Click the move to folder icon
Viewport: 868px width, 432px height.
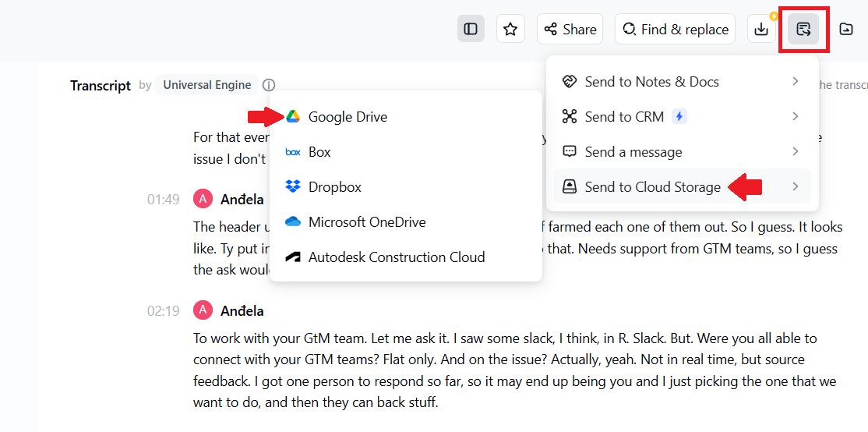(x=845, y=30)
